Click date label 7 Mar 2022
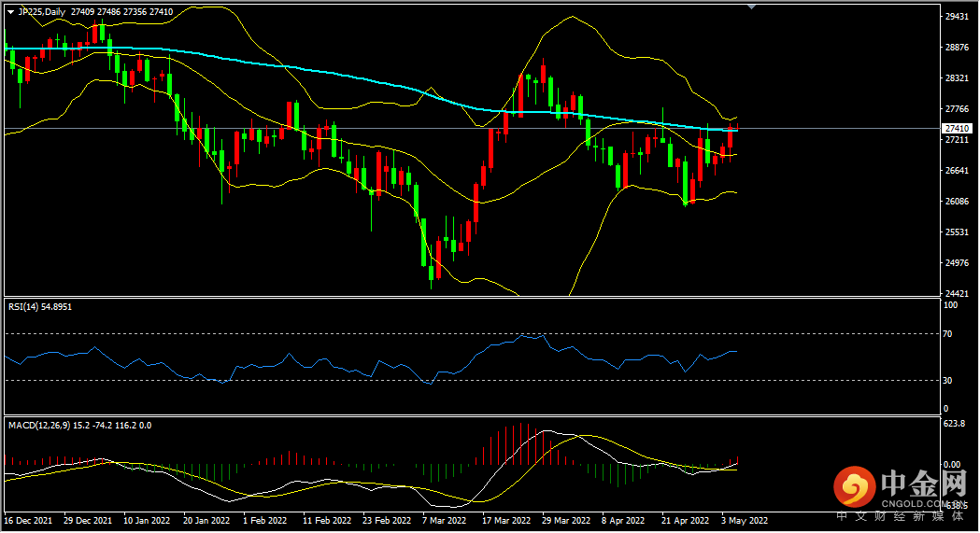The height and width of the screenshot is (533, 980). tap(445, 521)
